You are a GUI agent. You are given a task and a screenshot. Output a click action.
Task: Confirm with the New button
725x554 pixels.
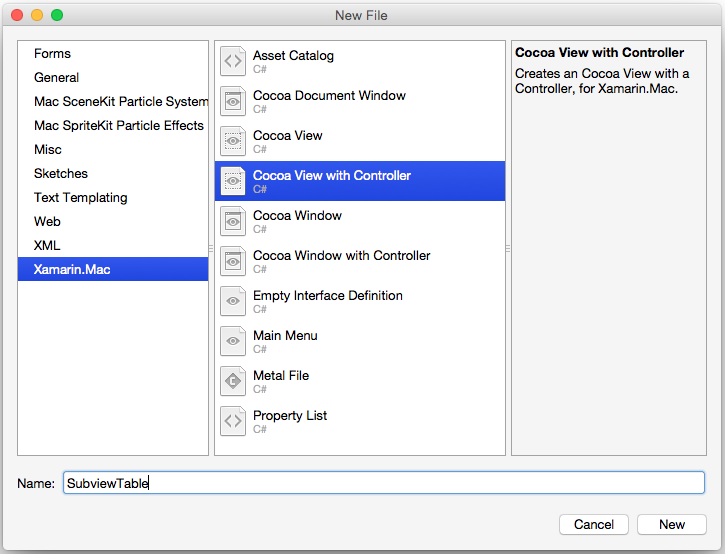click(x=672, y=524)
